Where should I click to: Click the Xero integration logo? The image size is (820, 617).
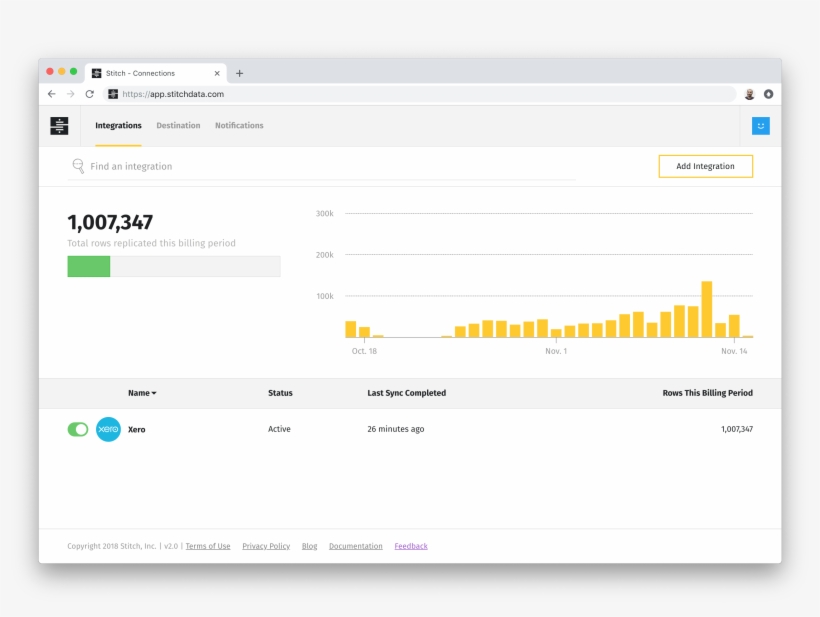point(108,429)
